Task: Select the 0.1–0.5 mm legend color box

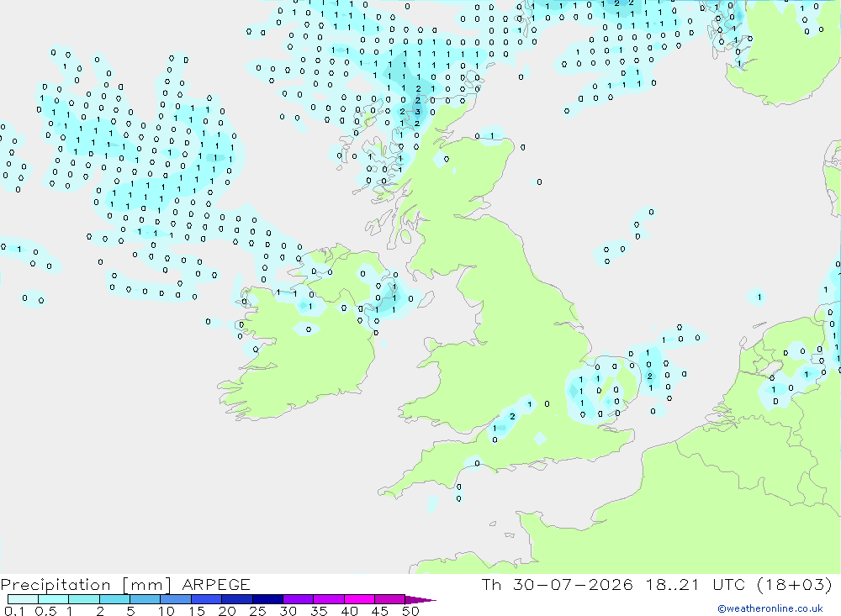Action: pyautogui.click(x=23, y=599)
